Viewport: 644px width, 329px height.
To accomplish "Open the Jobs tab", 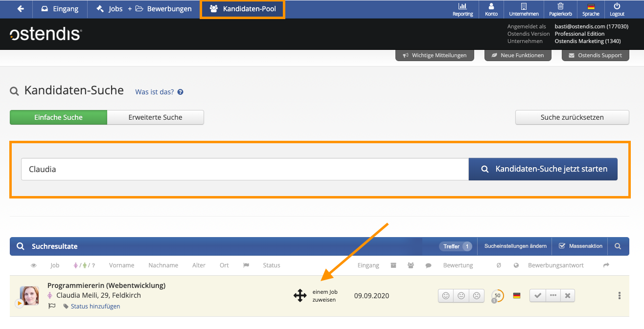I will [109, 9].
